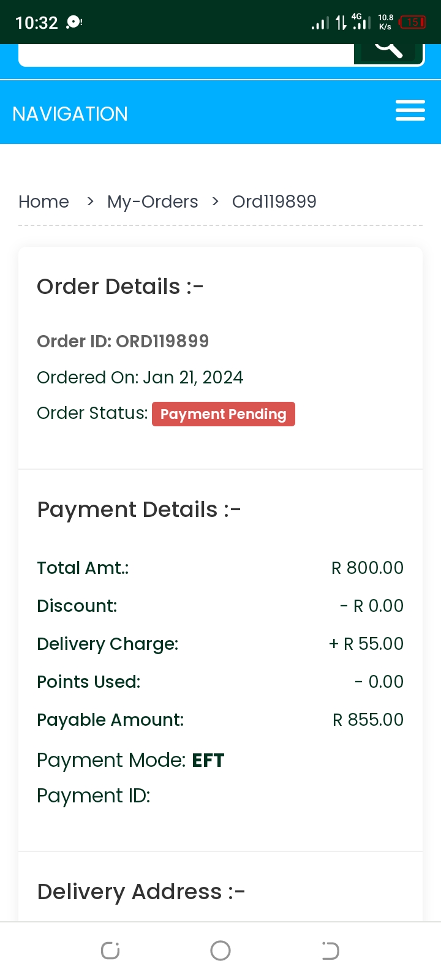Open the My-Orders breadcrumb link
Screen dimensions: 441x980
pyautogui.click(x=153, y=202)
